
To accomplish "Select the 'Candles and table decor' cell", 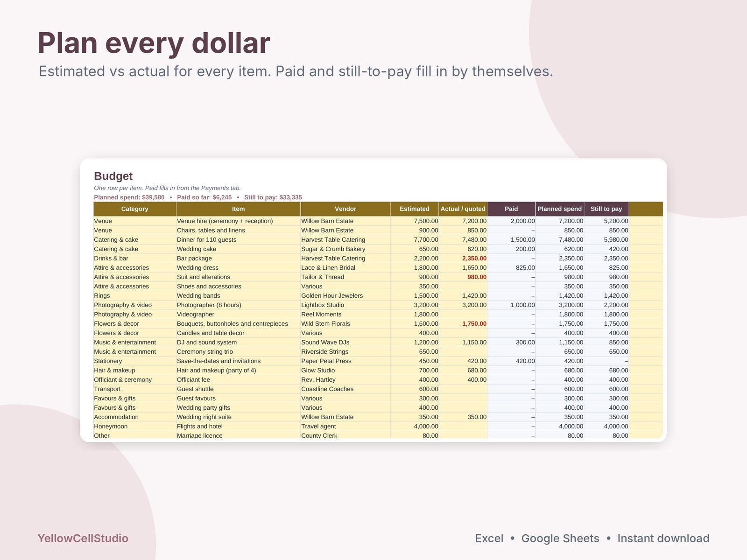I will pos(238,333).
